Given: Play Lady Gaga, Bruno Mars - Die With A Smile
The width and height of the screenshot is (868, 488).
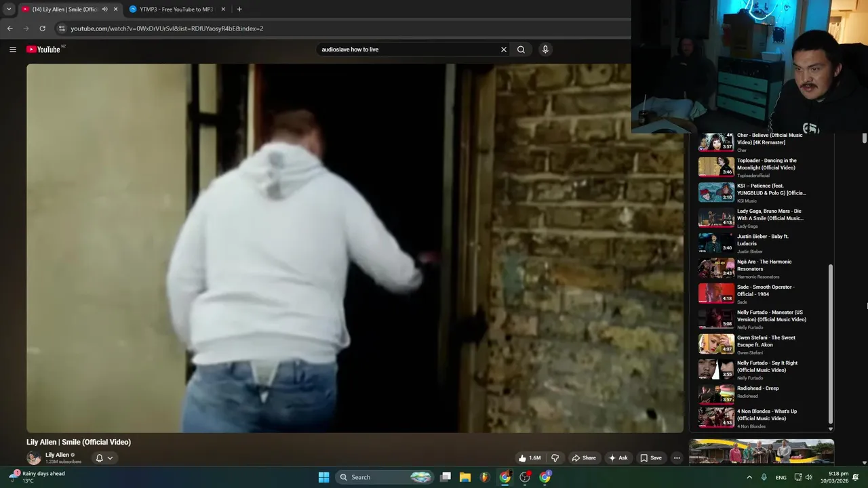Looking at the screenshot, I should [753, 218].
